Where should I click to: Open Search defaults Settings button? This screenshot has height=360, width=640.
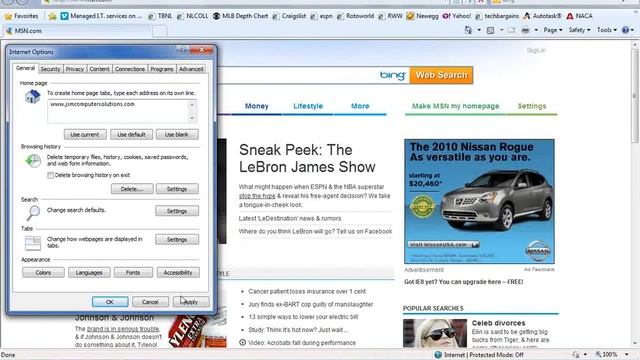coord(177,211)
